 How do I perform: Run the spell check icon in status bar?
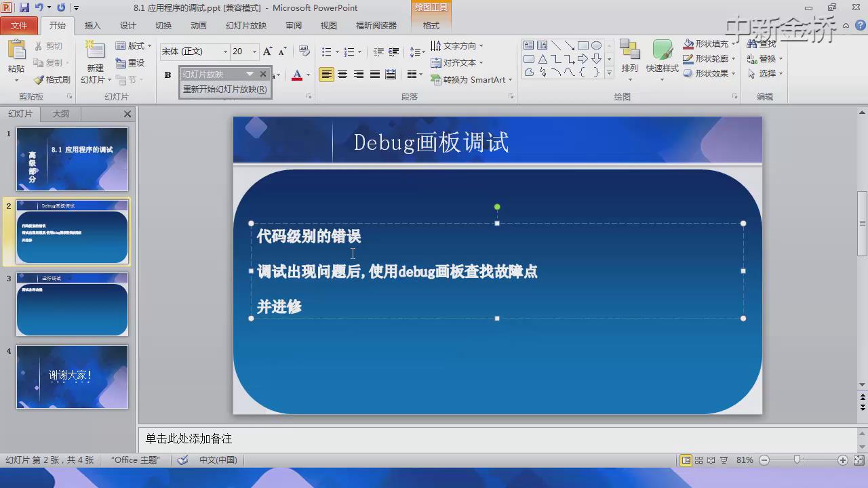click(182, 460)
